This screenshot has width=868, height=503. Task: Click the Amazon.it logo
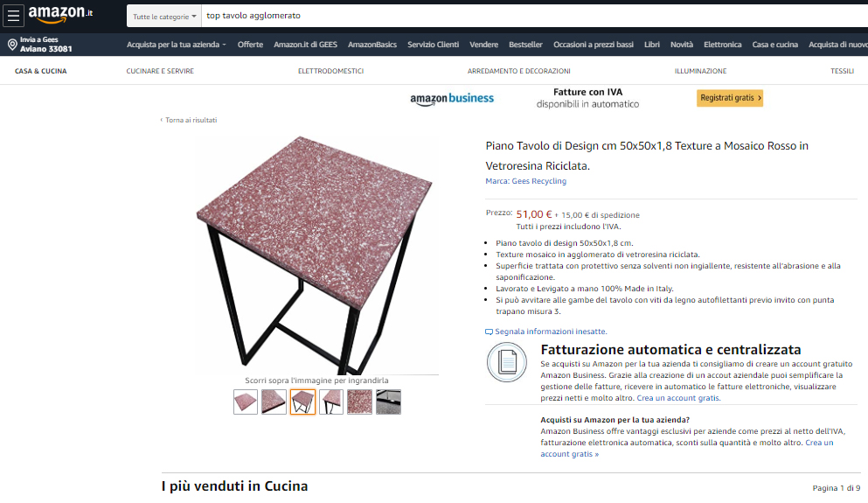[x=60, y=14]
